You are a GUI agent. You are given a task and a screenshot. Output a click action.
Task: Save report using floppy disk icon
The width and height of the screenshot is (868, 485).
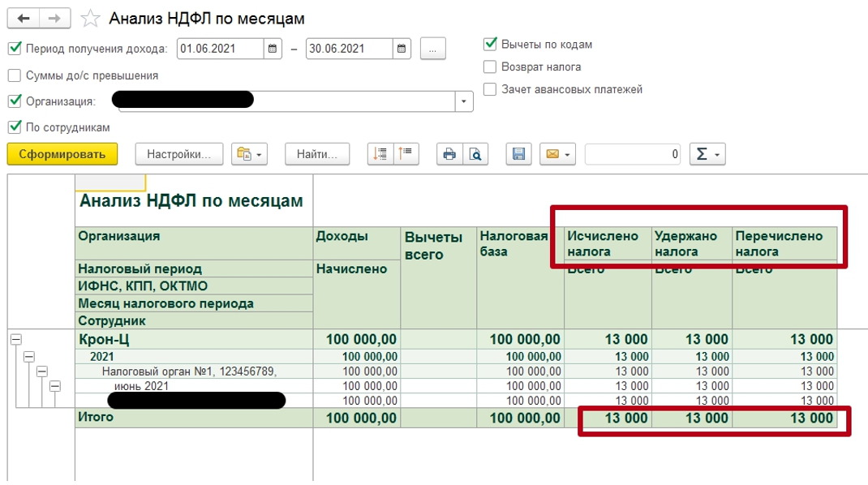519,154
